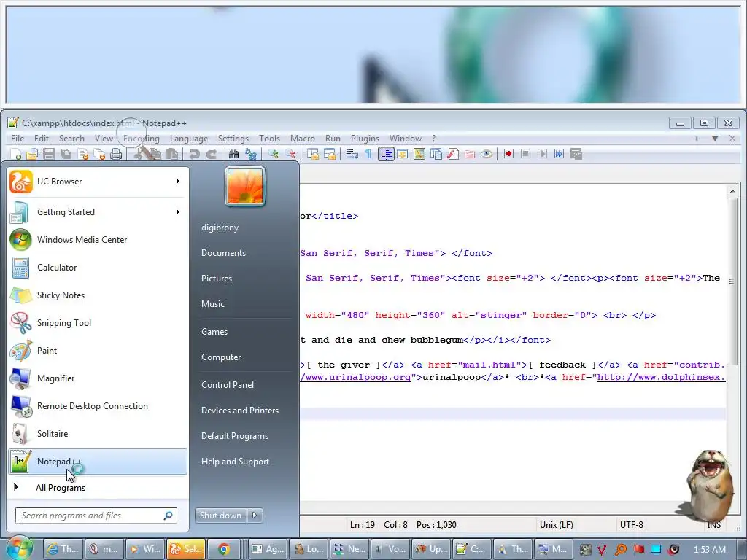Toggle Word Wrap toolbar icon
Image resolution: width=747 pixels, height=560 pixels.
[x=352, y=154]
